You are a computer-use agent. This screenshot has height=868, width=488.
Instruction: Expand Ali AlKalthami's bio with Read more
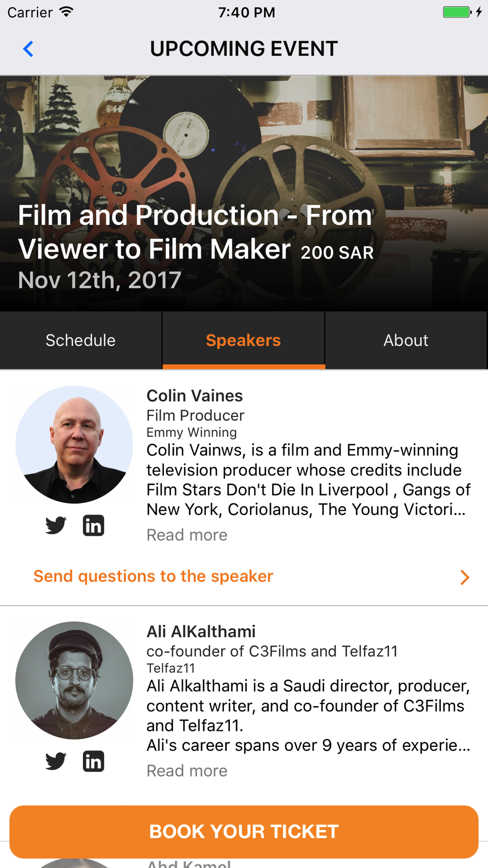pyautogui.click(x=187, y=771)
